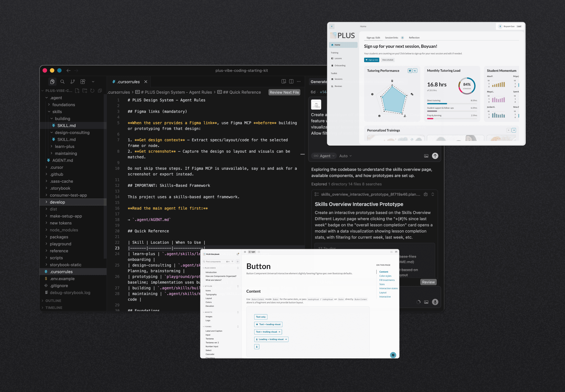The height and width of the screenshot is (392, 565).
Task: Open the Auto model dropdown
Action: (345, 156)
